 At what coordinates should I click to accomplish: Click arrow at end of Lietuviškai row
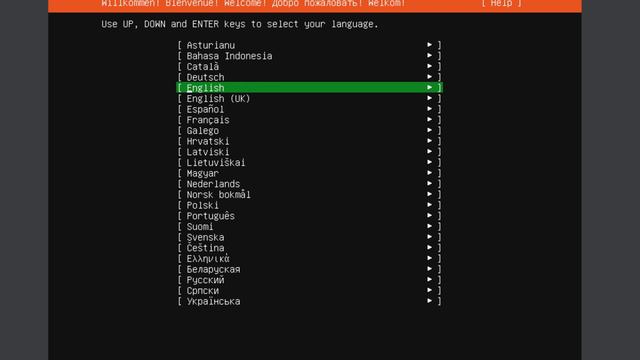coord(429,162)
